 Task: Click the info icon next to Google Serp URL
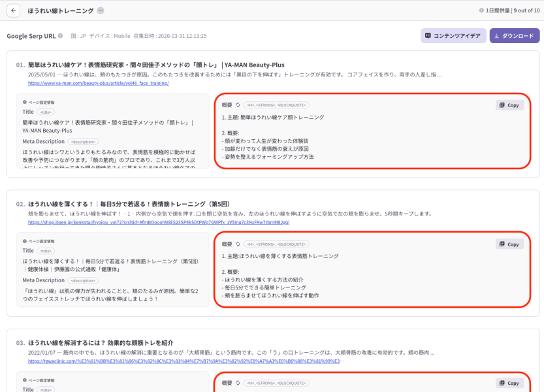(x=61, y=36)
